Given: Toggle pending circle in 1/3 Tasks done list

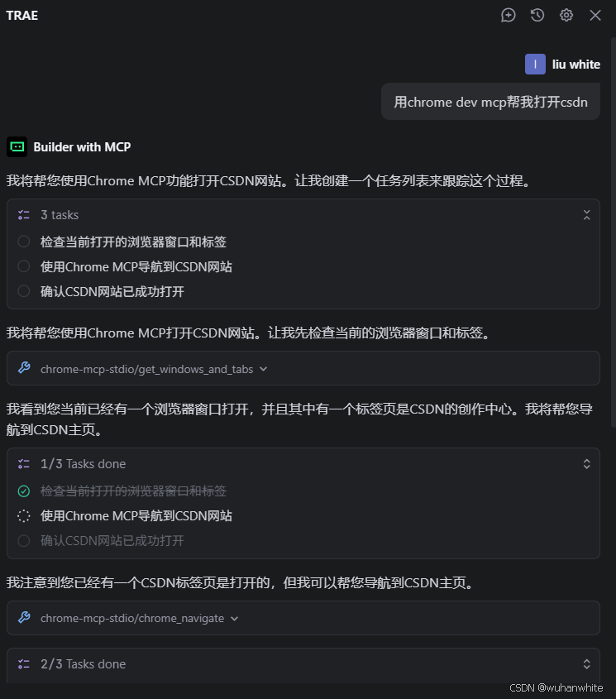Looking at the screenshot, I should 24,541.
